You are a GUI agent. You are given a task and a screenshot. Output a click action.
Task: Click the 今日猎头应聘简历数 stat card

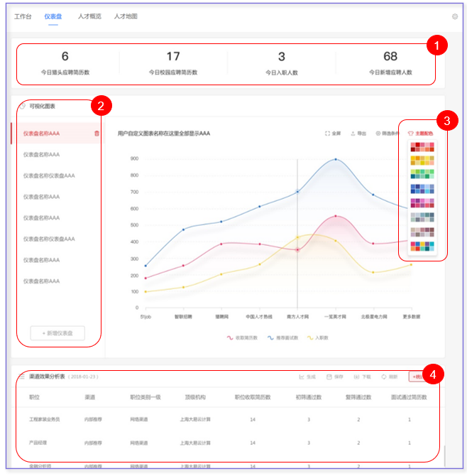click(x=65, y=63)
